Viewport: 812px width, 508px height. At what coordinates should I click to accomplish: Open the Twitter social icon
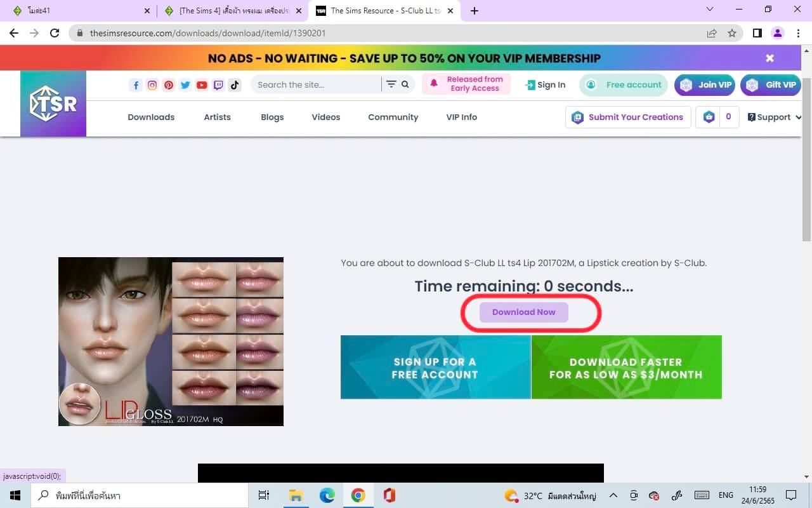(x=185, y=85)
